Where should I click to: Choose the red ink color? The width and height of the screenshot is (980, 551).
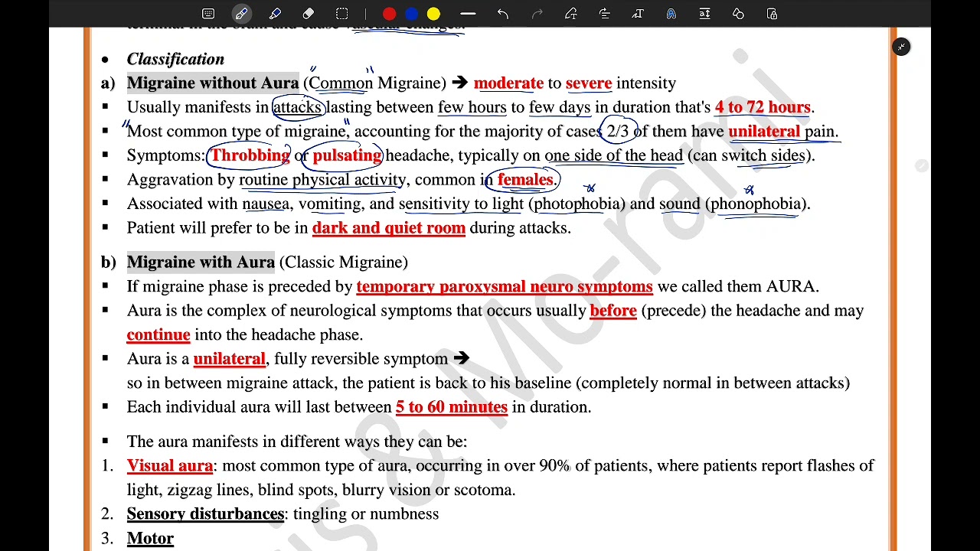[x=389, y=14]
